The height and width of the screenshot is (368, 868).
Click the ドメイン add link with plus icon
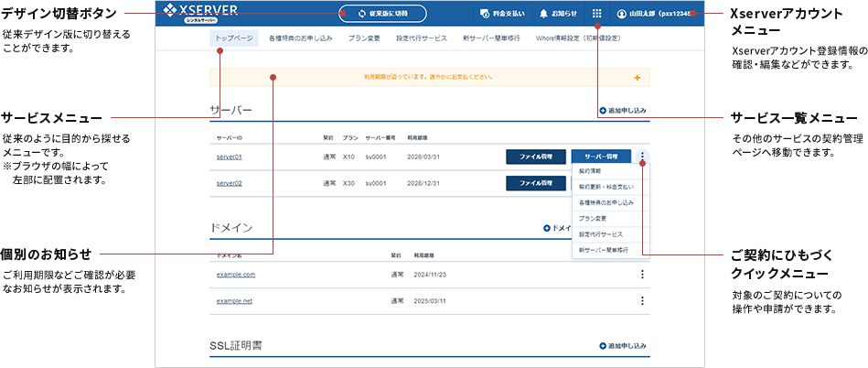click(x=557, y=228)
